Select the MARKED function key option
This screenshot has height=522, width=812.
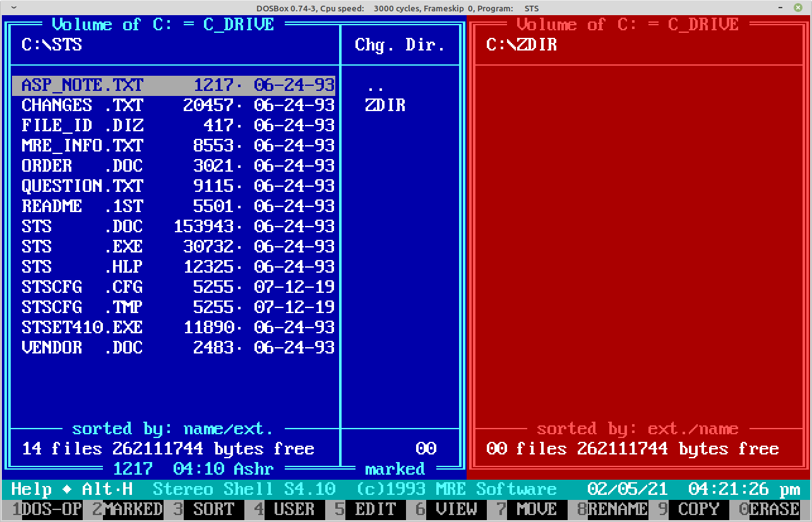coord(133,509)
